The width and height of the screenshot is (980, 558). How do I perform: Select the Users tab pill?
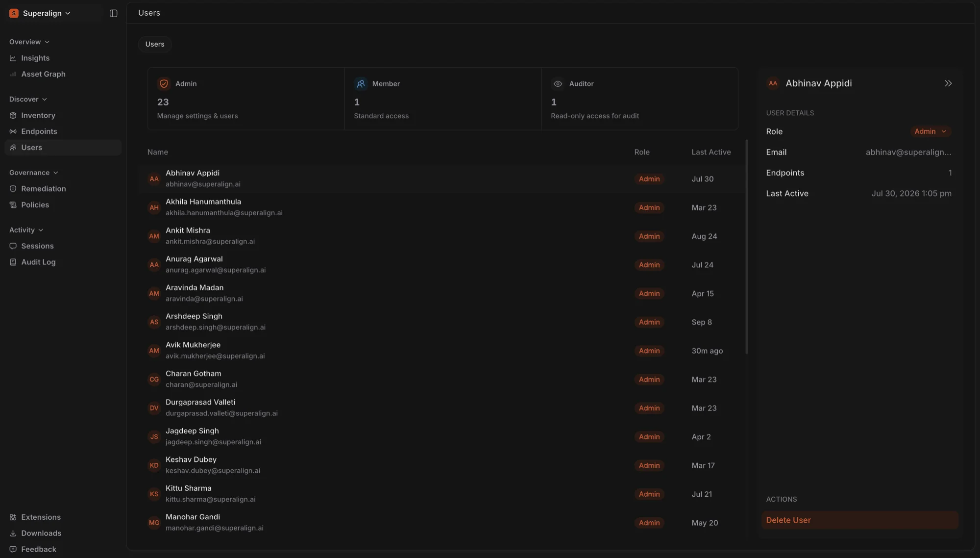click(x=155, y=44)
